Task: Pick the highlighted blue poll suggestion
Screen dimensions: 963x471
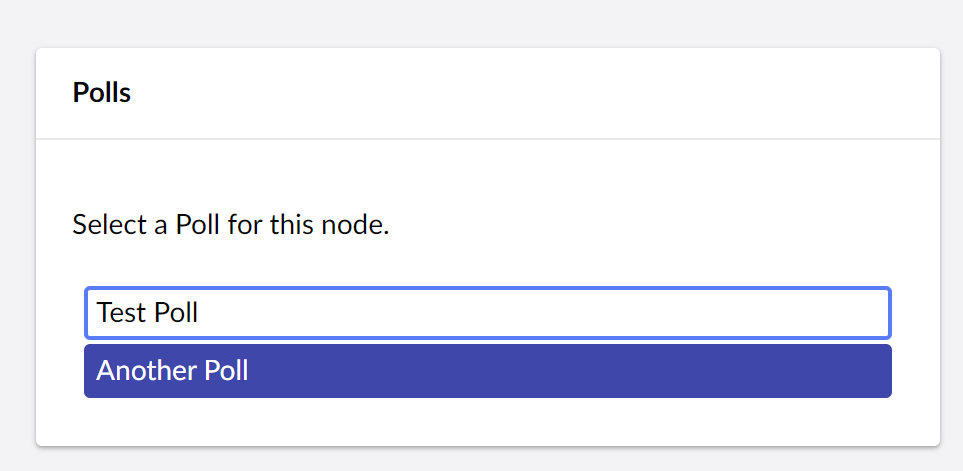Action: [x=487, y=371]
